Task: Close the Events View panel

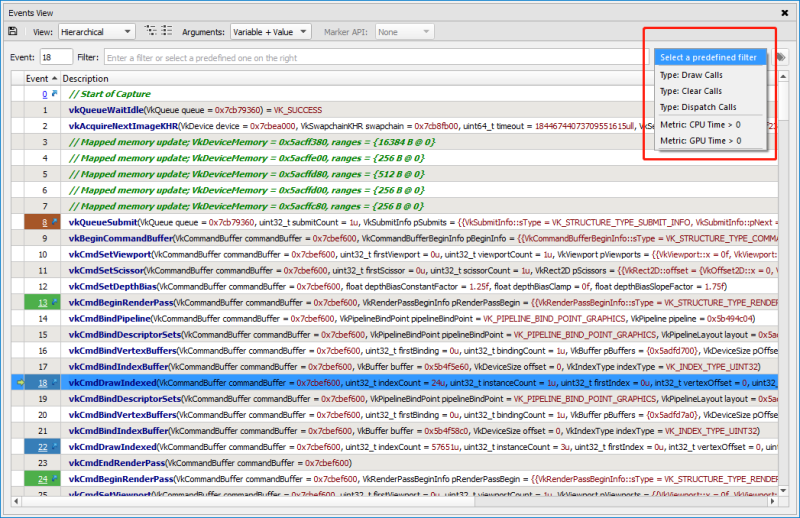Action: coord(785,13)
